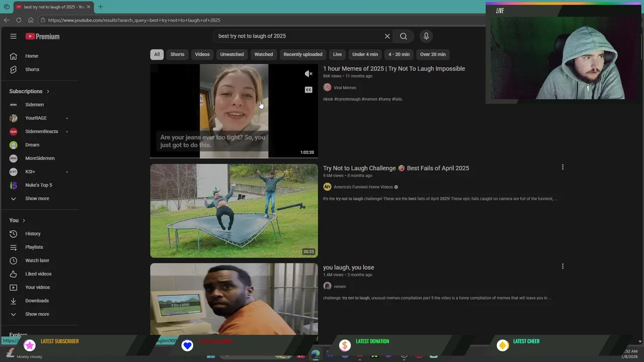Open more options for Try Not to Laugh Challenge
Image resolution: width=644 pixels, height=362 pixels.
coord(562,167)
